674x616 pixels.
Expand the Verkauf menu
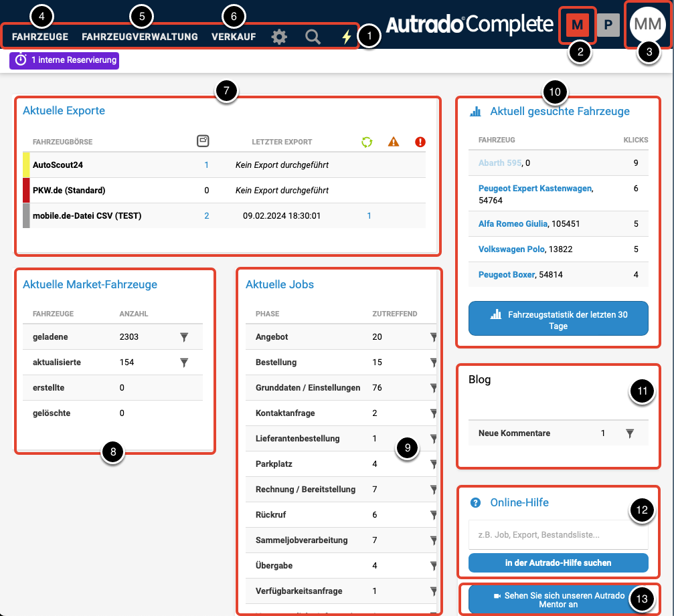coord(234,37)
